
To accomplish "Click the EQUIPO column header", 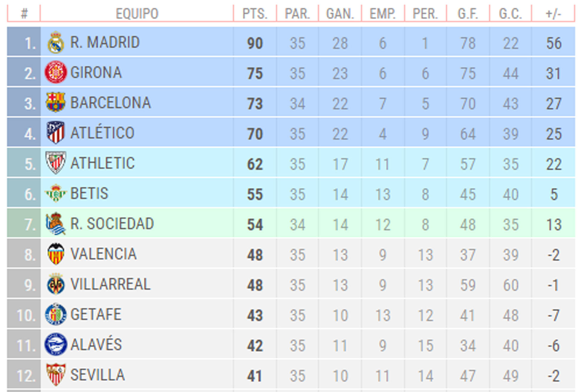I will (137, 14).
